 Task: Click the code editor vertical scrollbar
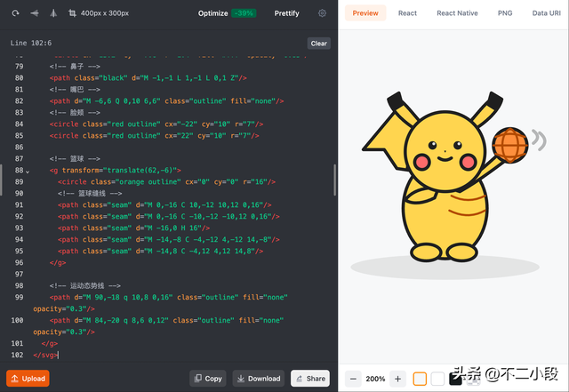tap(334, 180)
